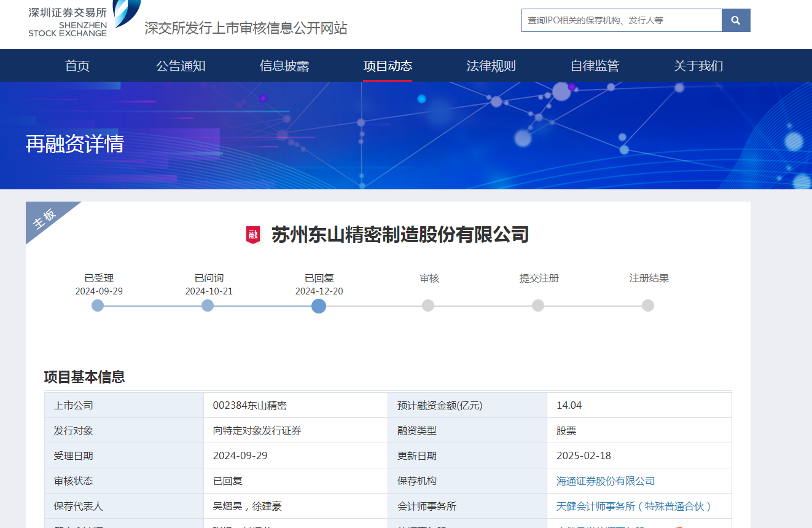The height and width of the screenshot is (528, 812).
Task: Open the 公告通知 menu
Action: (x=181, y=66)
